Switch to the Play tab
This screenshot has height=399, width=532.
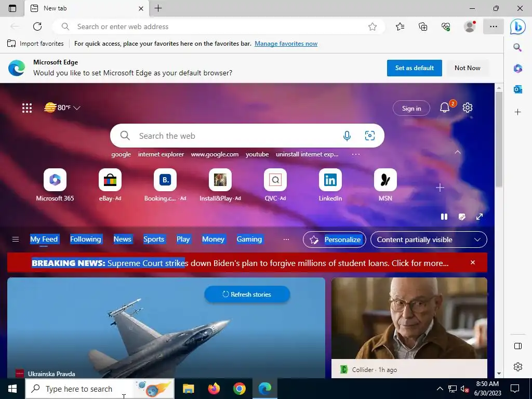click(x=183, y=239)
